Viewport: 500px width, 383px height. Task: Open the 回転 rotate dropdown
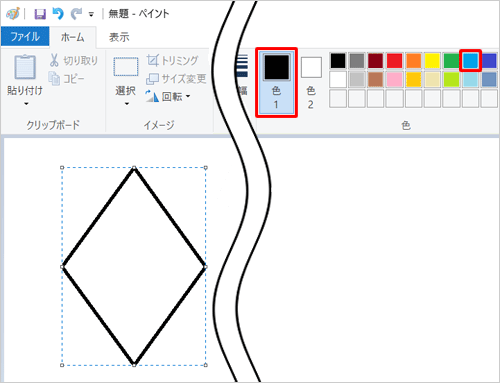click(168, 97)
